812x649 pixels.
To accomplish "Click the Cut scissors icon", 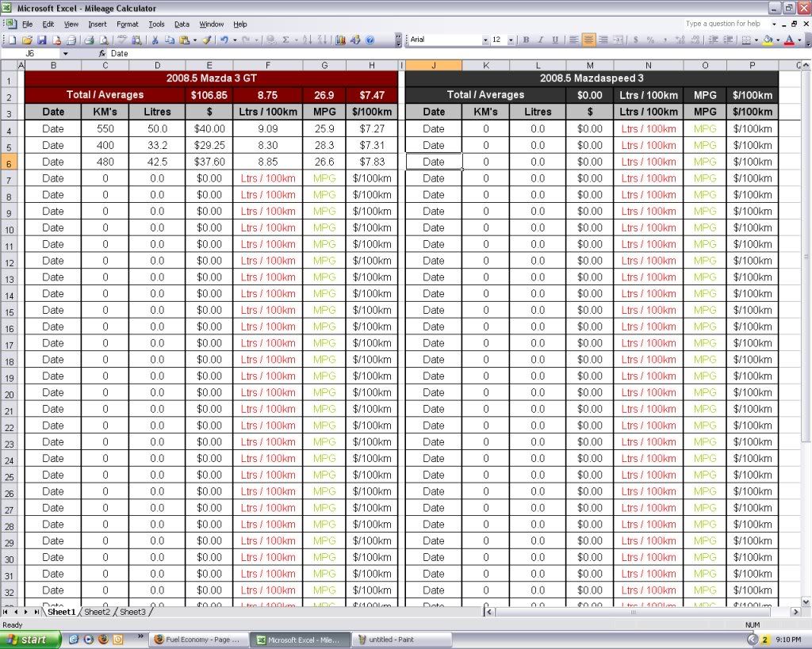I will (x=155, y=40).
